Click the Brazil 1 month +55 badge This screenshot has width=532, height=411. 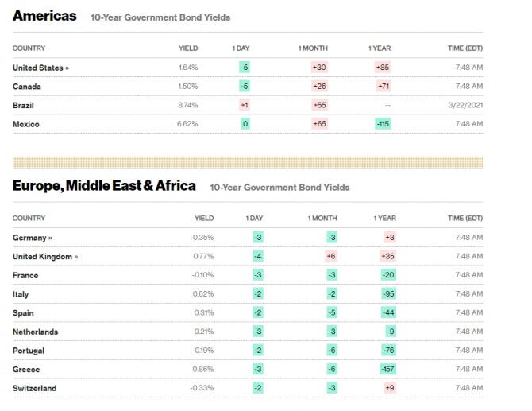pos(320,105)
